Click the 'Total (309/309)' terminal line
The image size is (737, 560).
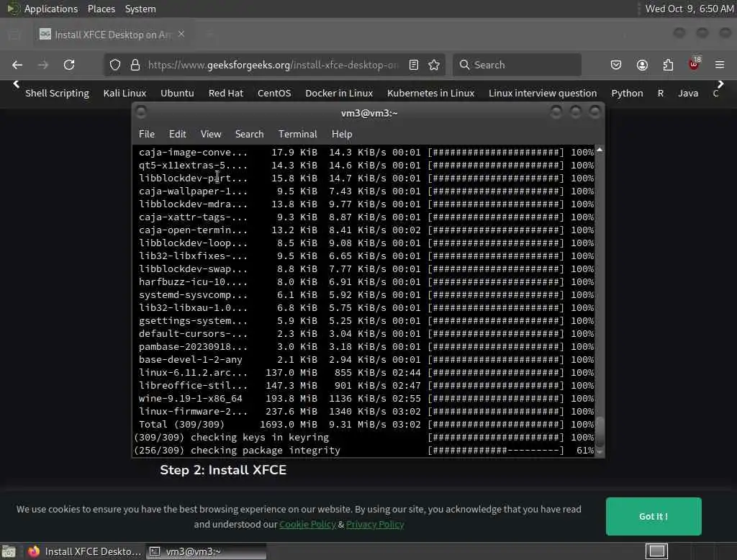tap(366, 424)
